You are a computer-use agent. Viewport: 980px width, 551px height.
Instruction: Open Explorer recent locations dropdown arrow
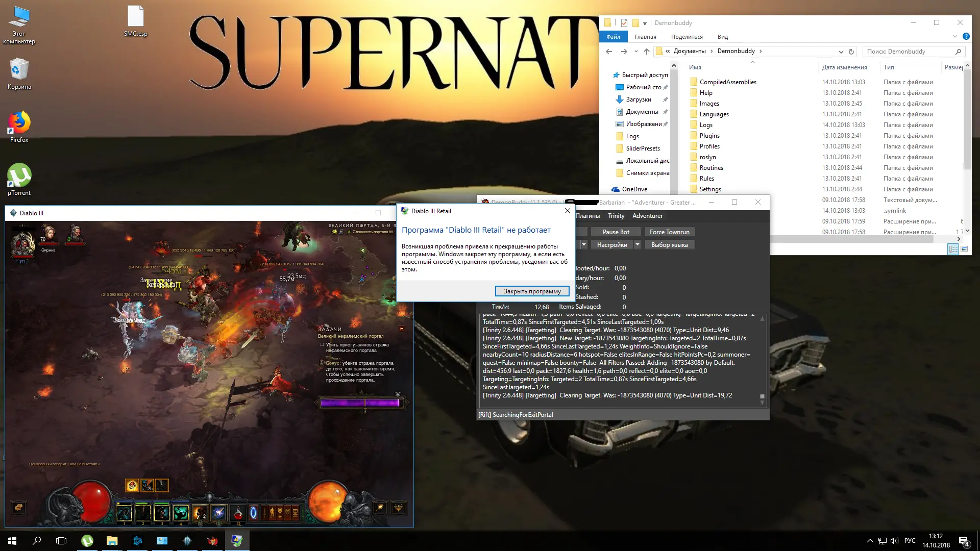point(636,52)
